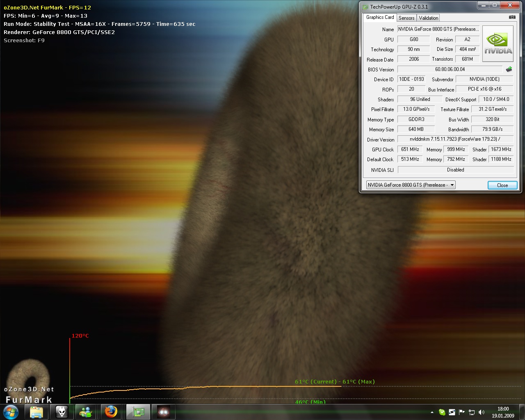Click the Transistors value 681M
525x420 pixels.
coord(467,59)
